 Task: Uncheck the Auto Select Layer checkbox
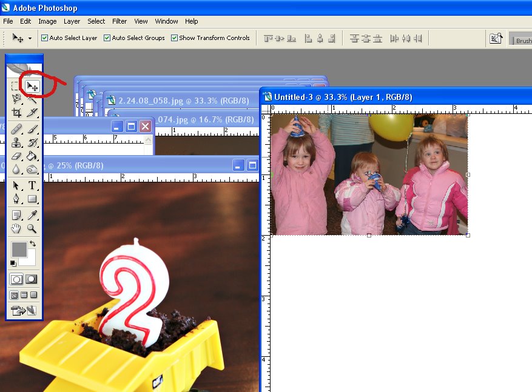[44, 38]
